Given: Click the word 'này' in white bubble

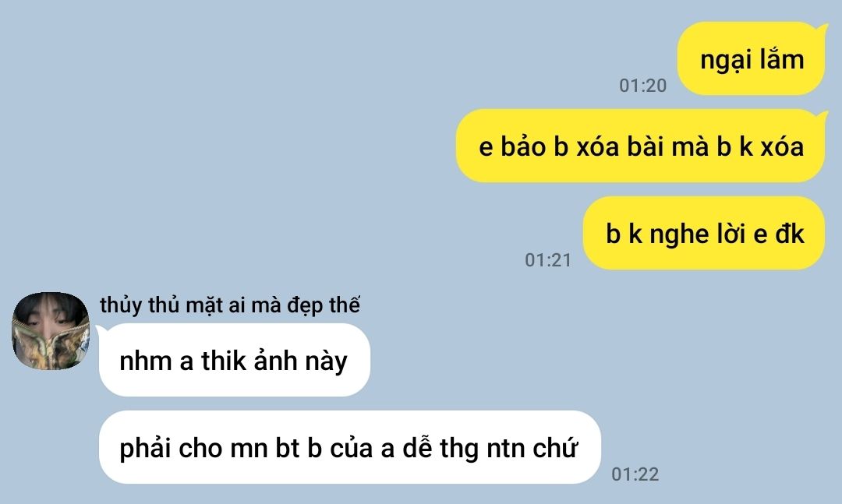Looking at the screenshot, I should pos(327,361).
